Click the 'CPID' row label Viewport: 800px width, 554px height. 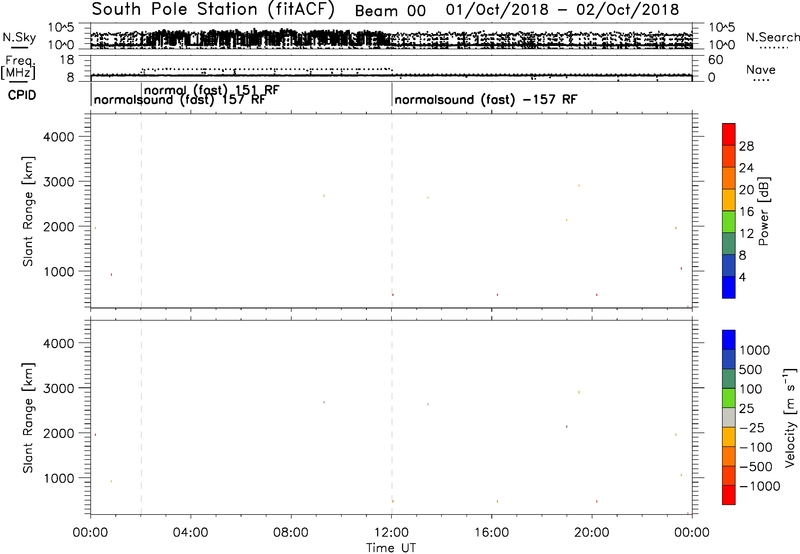coord(22,95)
